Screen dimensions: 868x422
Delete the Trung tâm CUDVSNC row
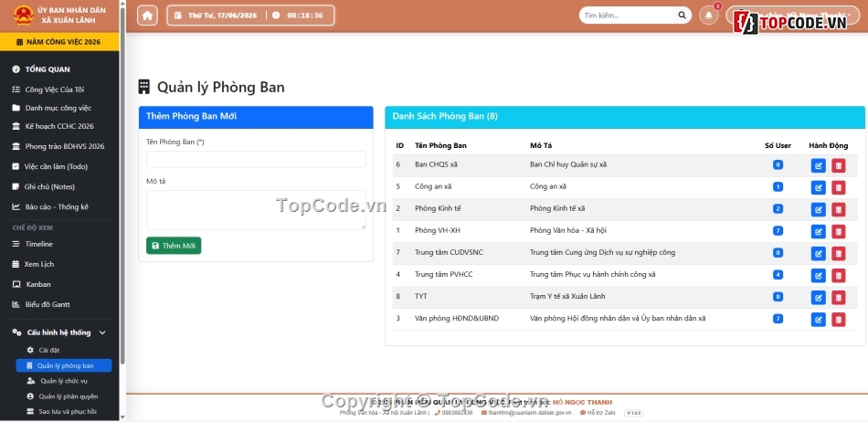[838, 253]
